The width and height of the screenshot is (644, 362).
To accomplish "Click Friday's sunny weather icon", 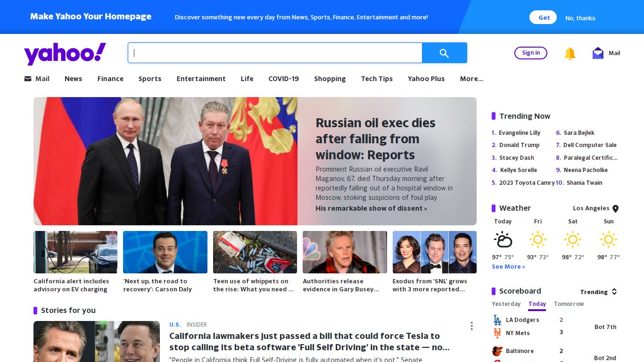I will tap(538, 239).
